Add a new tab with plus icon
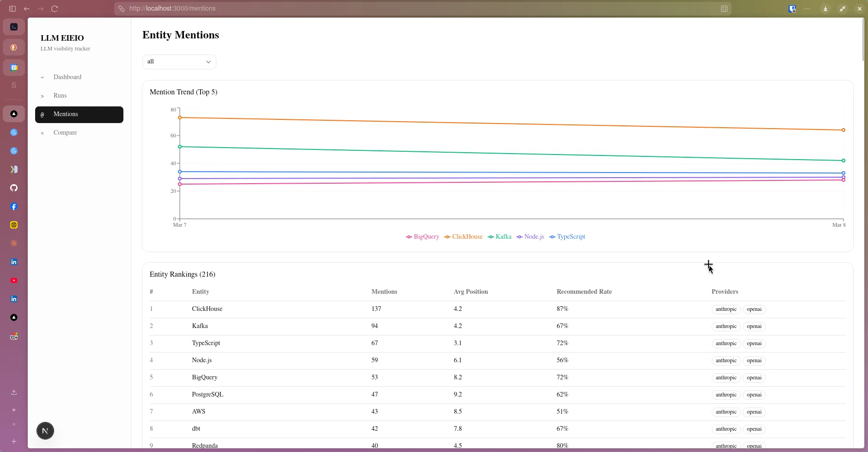 [14, 441]
